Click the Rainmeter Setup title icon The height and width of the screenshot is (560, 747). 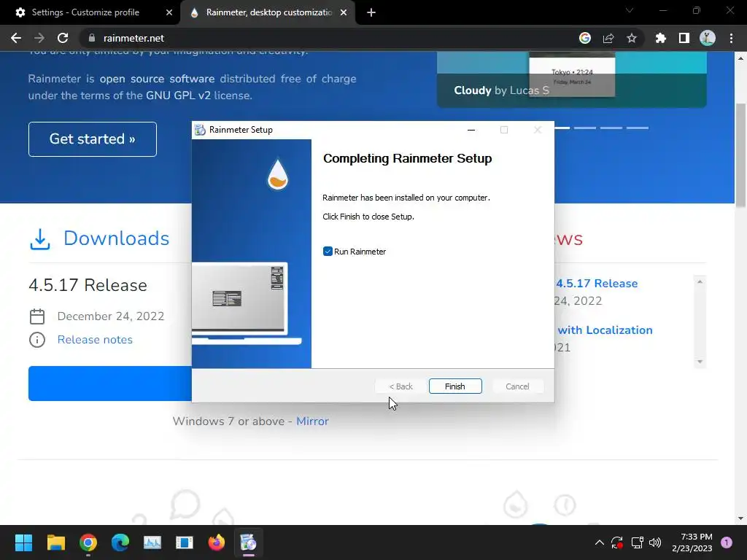200,130
